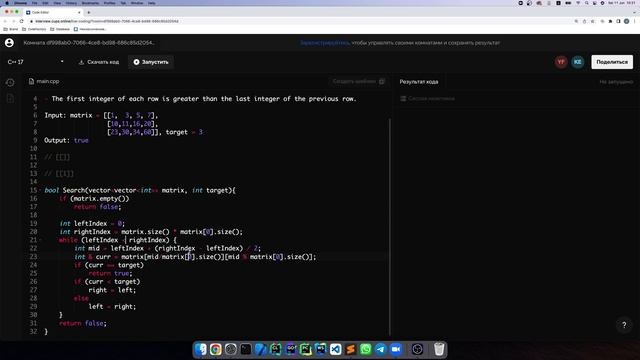Click the red YF participant avatar
The image size is (640, 360).
[561, 62]
